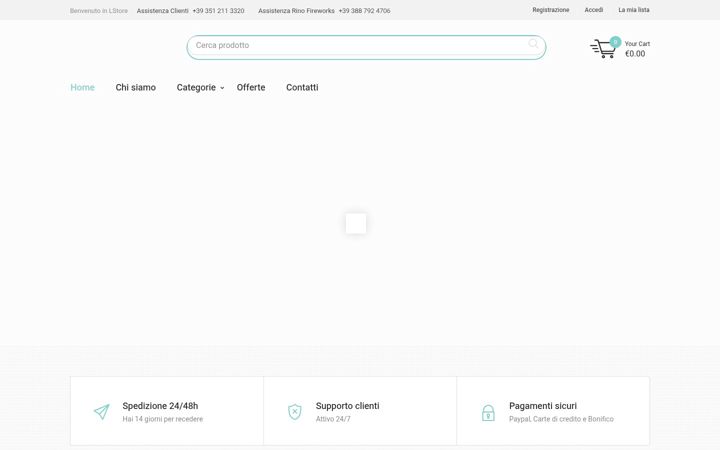Screen dimensions: 720x450
Task: Click the Your Cart label
Action: (x=637, y=44)
